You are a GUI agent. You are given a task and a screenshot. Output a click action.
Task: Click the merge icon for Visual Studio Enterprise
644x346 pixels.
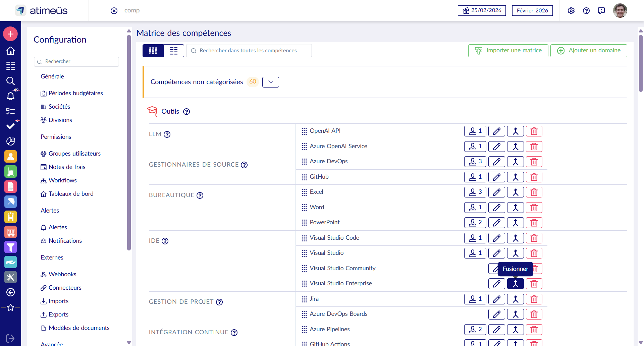[x=515, y=284]
